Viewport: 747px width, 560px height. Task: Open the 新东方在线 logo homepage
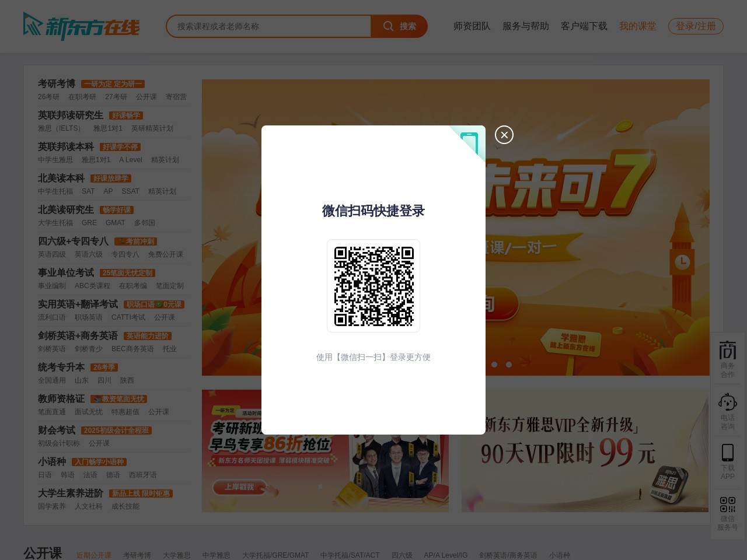point(81,26)
